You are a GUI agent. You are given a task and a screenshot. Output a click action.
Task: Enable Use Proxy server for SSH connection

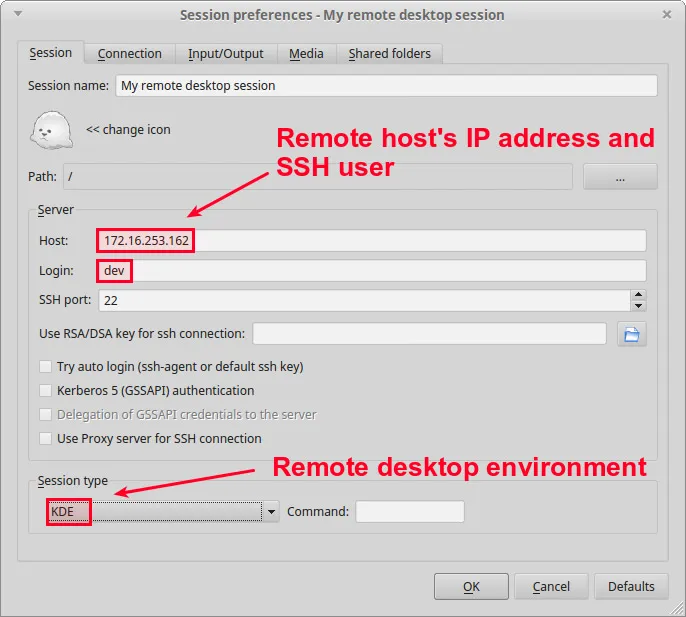coord(45,439)
